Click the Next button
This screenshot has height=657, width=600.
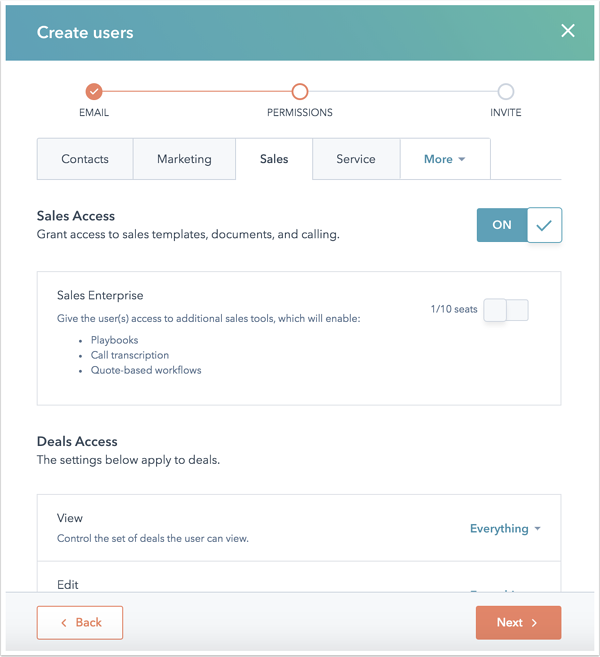(x=518, y=623)
